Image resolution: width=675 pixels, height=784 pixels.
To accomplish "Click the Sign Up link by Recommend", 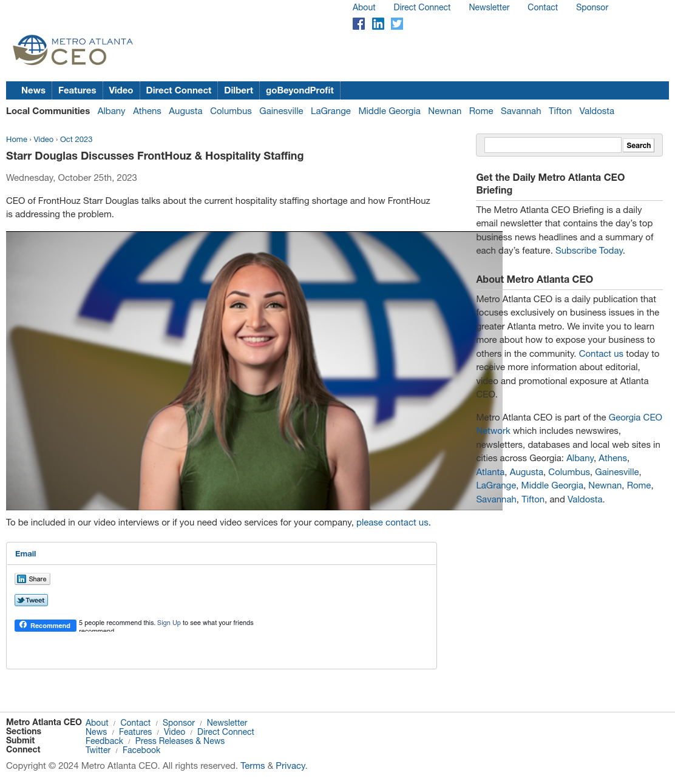I will point(169,623).
